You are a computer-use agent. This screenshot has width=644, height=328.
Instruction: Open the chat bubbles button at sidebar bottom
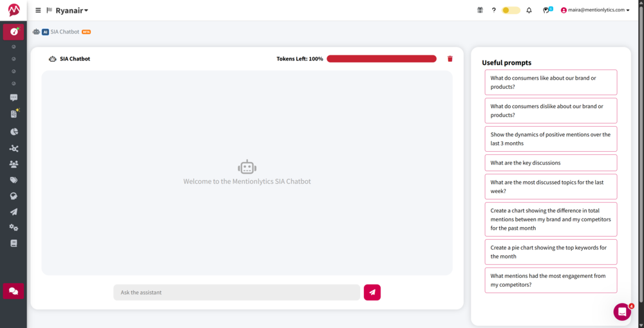[14, 291]
